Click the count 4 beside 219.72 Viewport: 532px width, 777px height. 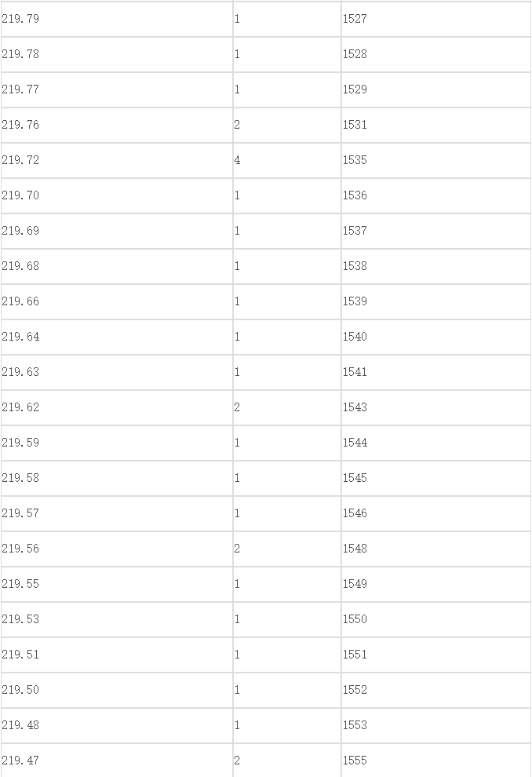287,160
